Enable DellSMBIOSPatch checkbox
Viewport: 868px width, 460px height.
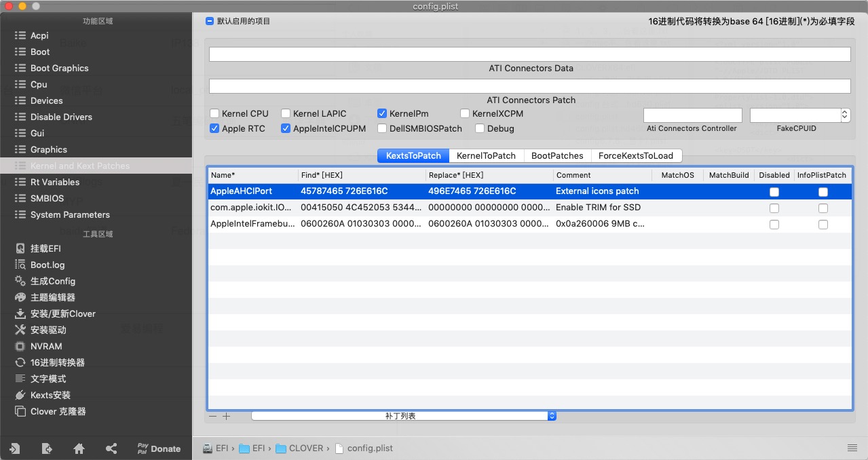pos(382,128)
